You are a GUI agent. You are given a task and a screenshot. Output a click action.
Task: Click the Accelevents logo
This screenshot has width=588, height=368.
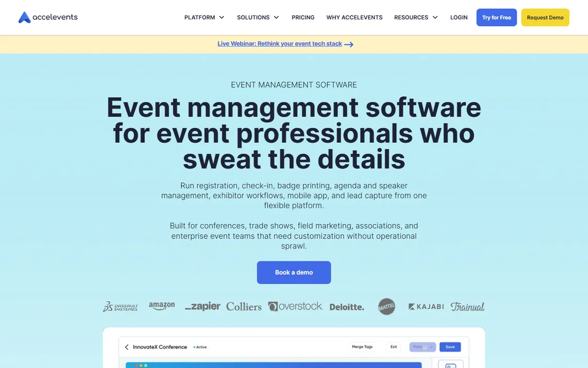pos(48,17)
